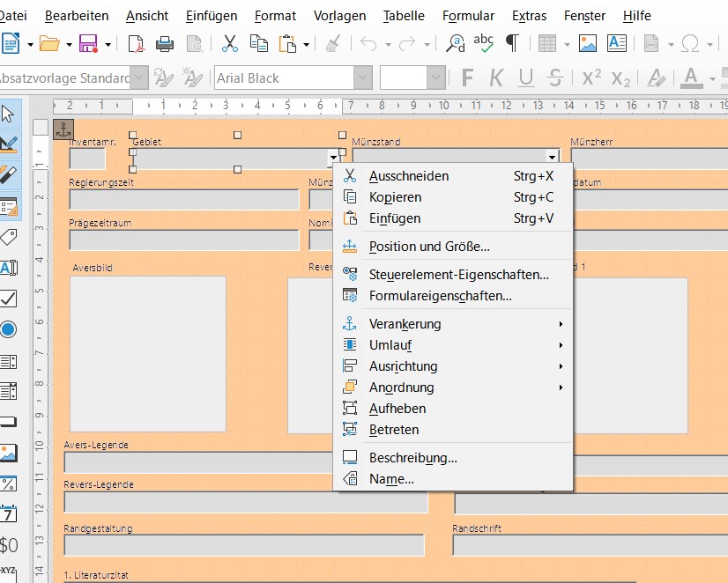Click Clear Direct Formatting icon
The height and width of the screenshot is (583, 728).
(656, 77)
